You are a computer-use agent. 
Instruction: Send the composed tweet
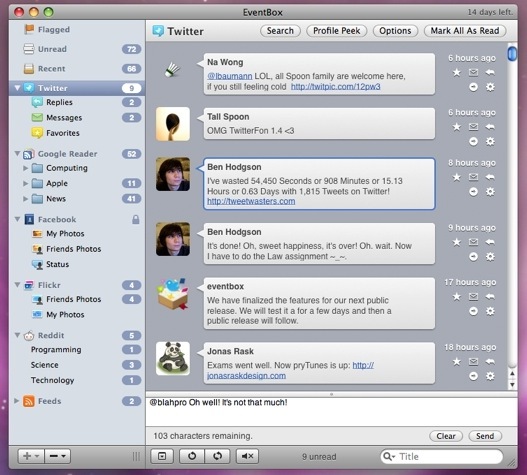(x=485, y=436)
